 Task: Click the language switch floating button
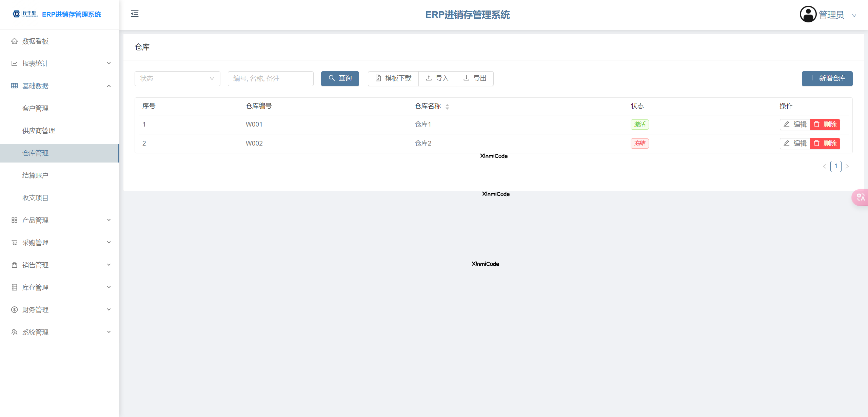coord(860,197)
